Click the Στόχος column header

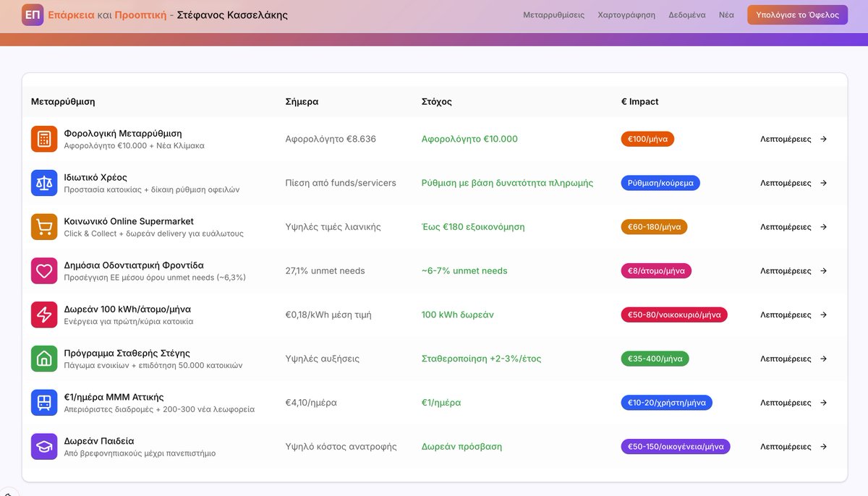(x=437, y=102)
